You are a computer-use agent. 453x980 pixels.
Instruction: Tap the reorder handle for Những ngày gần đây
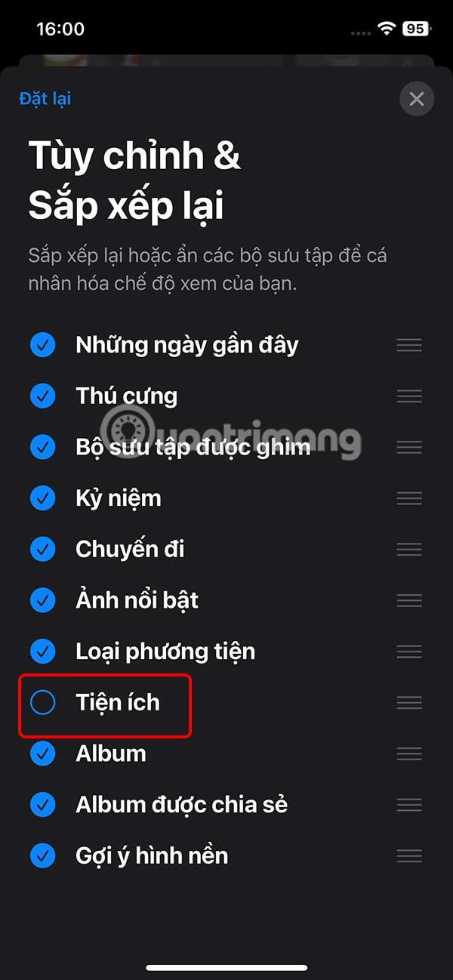tap(409, 345)
